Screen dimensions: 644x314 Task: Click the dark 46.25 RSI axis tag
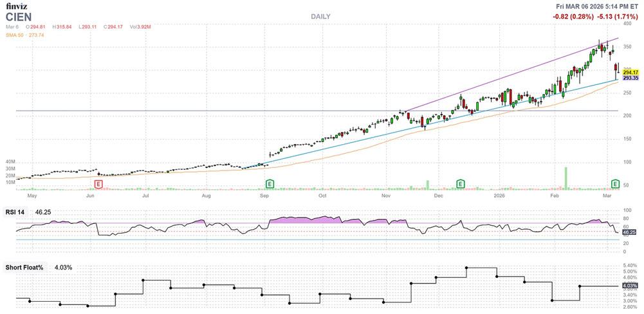(630, 233)
